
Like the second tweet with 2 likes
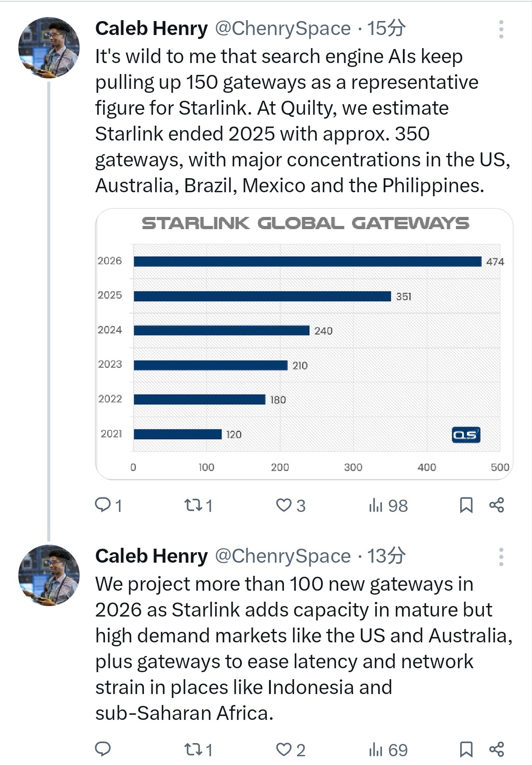coord(283,750)
